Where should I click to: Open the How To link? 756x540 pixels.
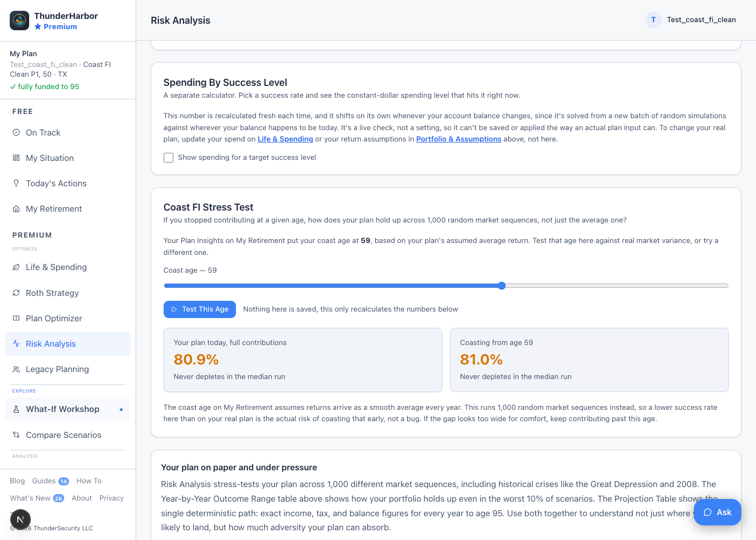point(89,481)
